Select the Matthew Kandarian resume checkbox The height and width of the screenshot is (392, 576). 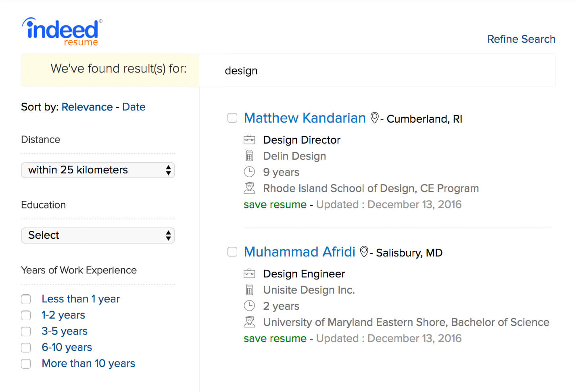point(232,118)
